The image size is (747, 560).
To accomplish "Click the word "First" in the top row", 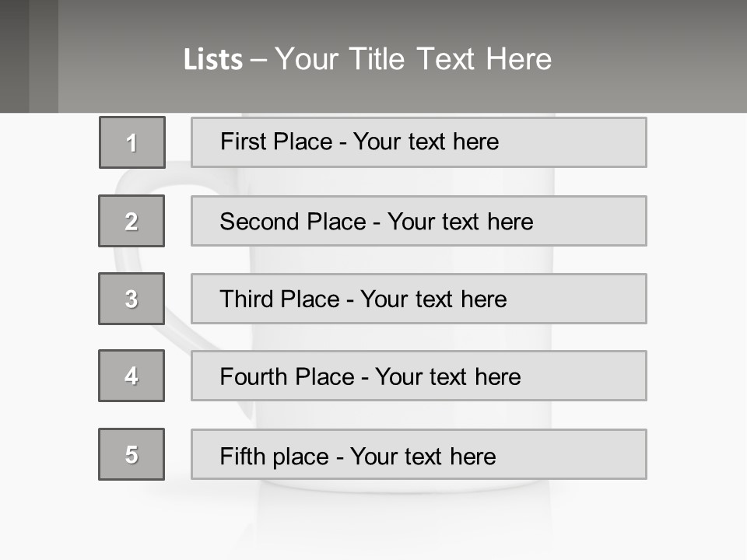I will [244, 142].
